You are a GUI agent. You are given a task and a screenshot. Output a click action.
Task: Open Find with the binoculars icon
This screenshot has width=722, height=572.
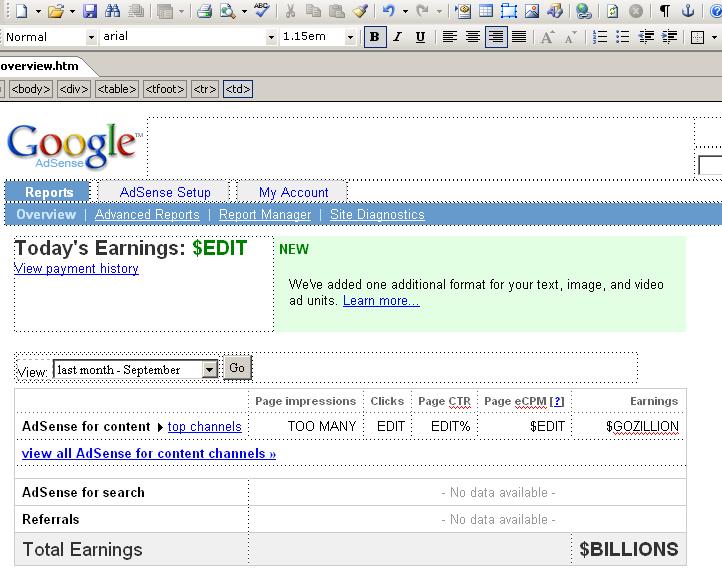point(112,11)
